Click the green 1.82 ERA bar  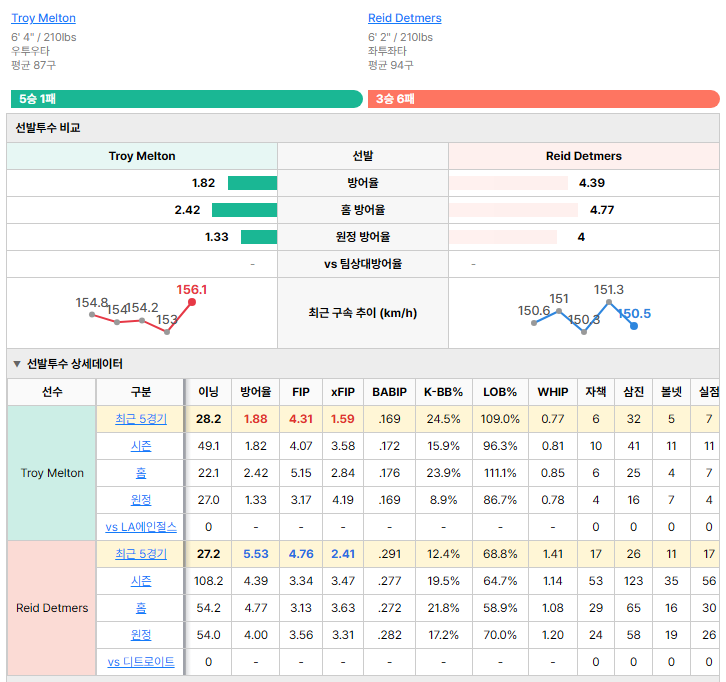(252, 183)
